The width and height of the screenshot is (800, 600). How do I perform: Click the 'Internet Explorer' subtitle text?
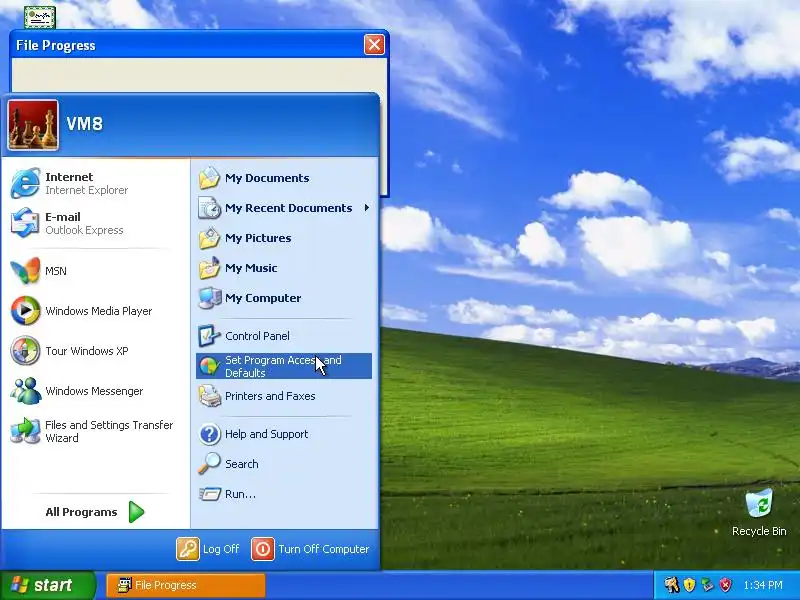[87, 190]
